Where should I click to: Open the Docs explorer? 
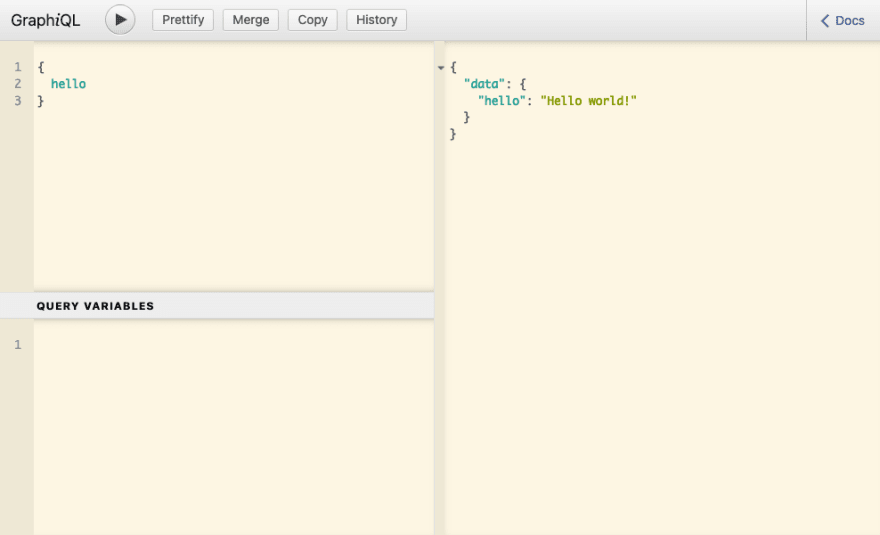point(843,21)
